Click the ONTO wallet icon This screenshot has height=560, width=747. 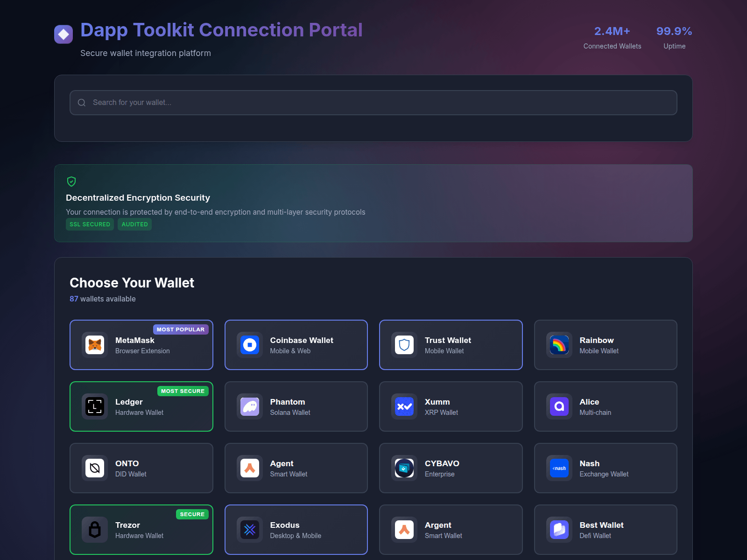[95, 468]
